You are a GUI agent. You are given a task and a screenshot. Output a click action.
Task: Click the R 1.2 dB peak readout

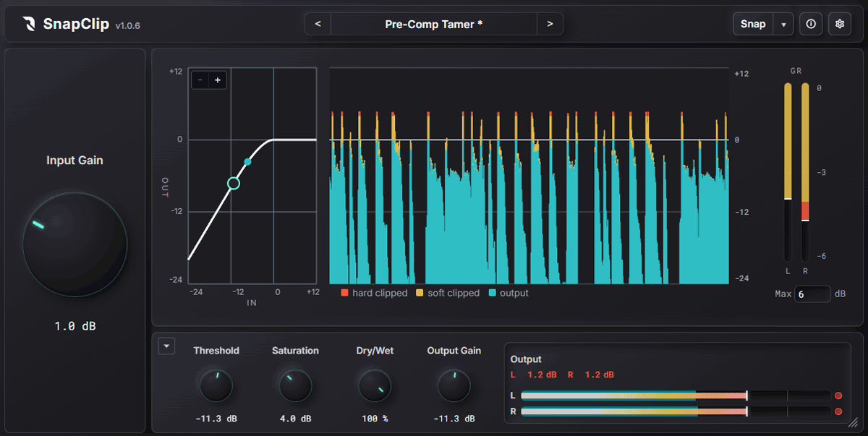coord(590,375)
